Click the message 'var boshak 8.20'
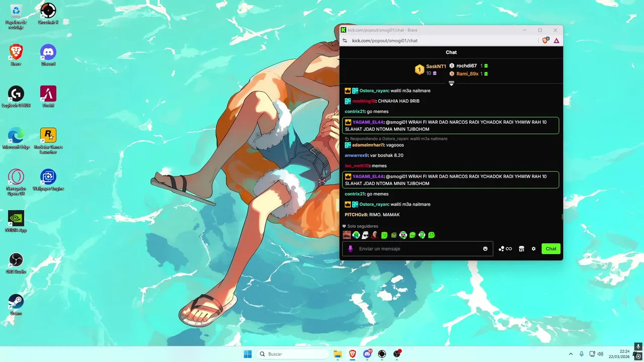 coord(387,155)
